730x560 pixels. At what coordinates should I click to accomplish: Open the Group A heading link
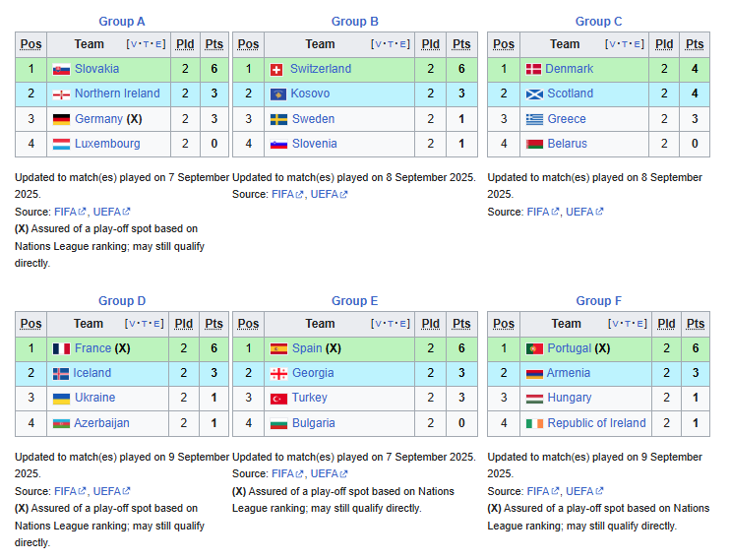coord(122,22)
